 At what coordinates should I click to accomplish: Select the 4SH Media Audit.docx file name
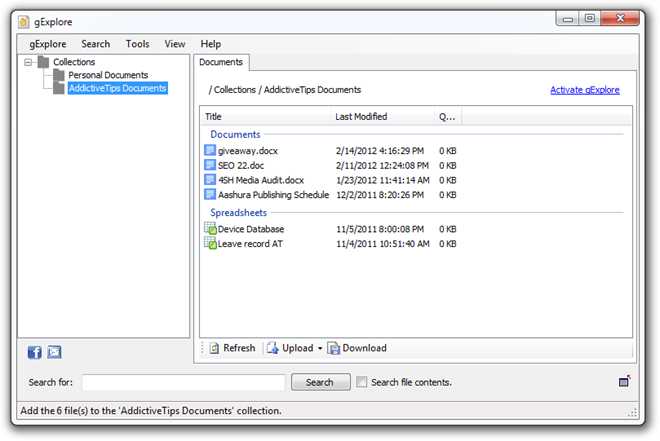tap(261, 180)
